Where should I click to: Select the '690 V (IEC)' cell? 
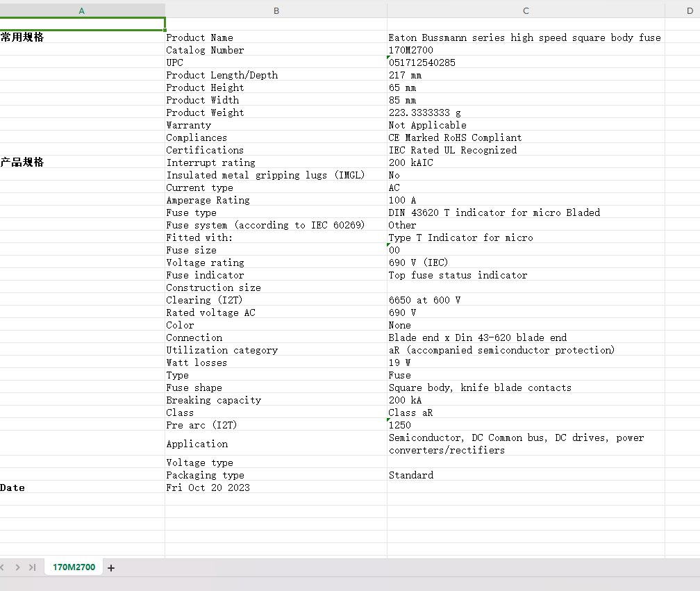526,262
